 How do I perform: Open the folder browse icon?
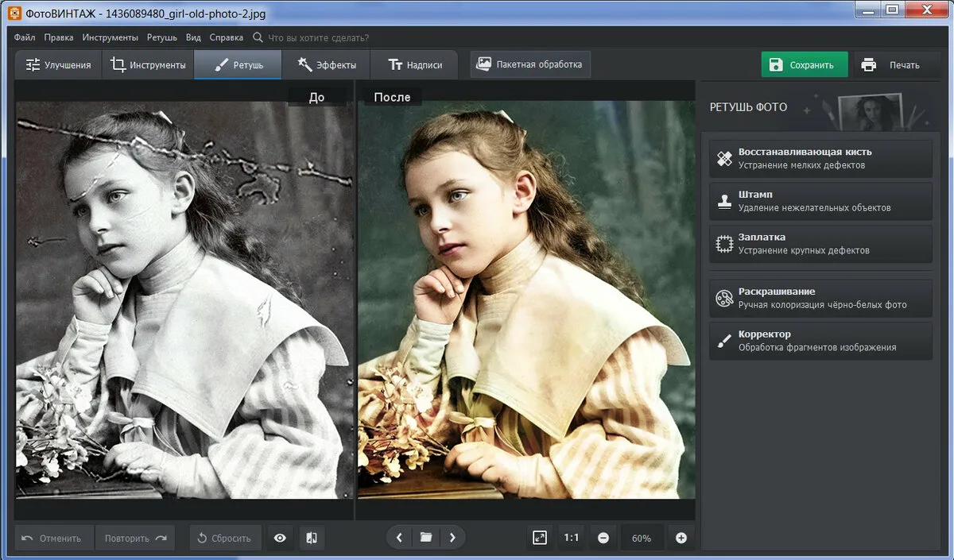click(x=426, y=538)
